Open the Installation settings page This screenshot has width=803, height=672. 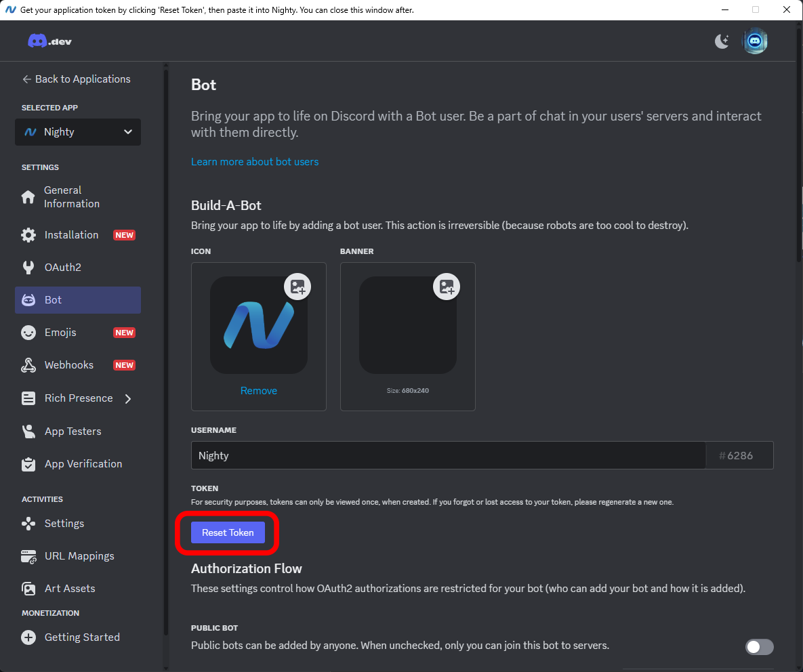click(71, 235)
